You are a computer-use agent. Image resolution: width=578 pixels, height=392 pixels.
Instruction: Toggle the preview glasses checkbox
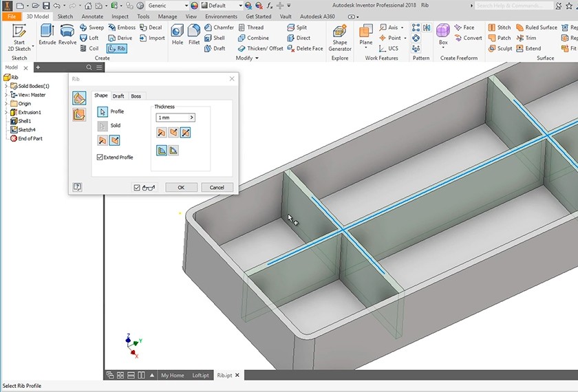point(137,187)
